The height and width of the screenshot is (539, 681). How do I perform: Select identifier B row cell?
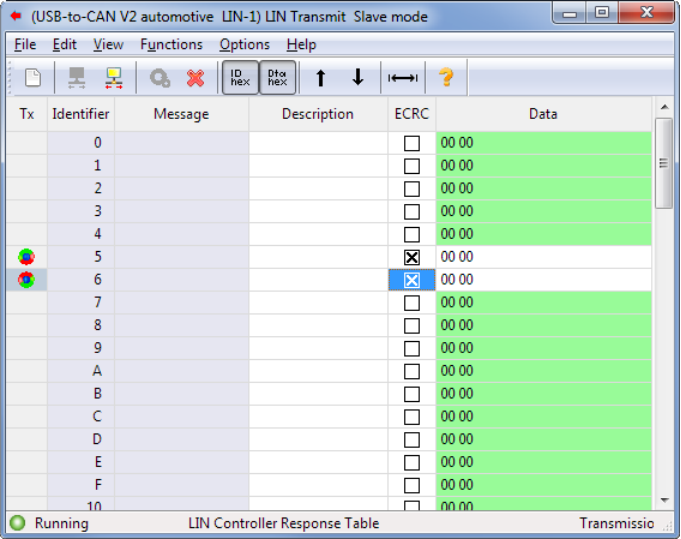coord(81,394)
